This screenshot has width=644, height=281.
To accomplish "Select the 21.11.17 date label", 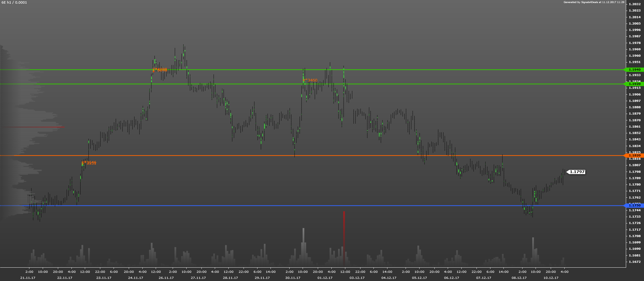I will click(x=28, y=278).
